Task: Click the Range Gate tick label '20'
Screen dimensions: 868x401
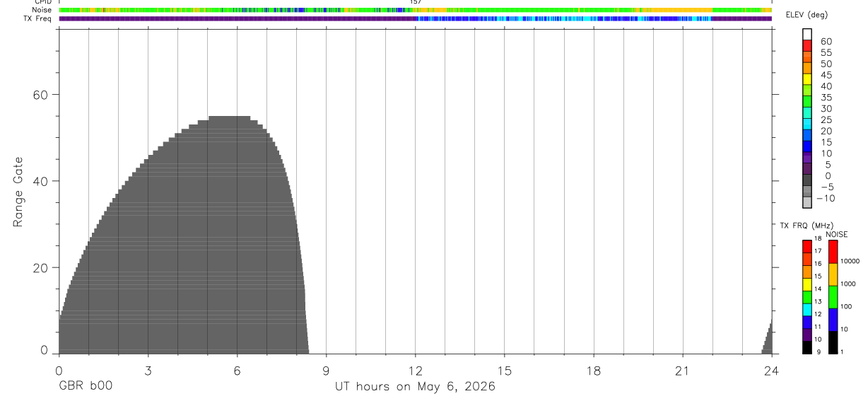Action: [40, 268]
